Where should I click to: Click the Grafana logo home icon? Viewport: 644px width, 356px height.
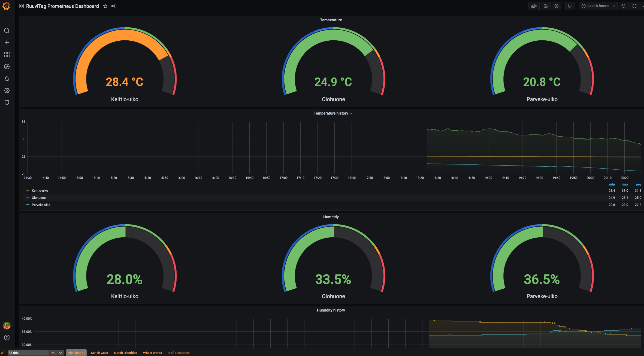6,6
